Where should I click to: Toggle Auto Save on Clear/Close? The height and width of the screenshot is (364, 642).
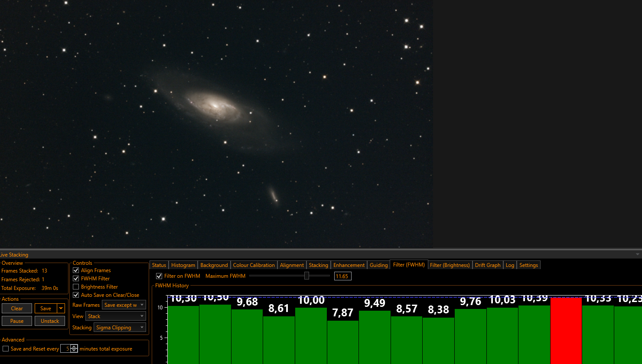pyautogui.click(x=76, y=295)
